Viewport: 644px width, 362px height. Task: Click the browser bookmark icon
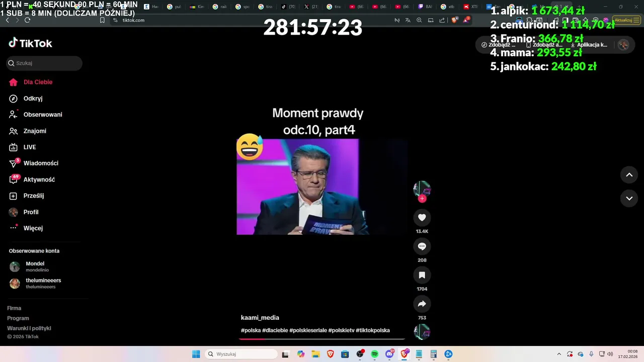pyautogui.click(x=102, y=20)
